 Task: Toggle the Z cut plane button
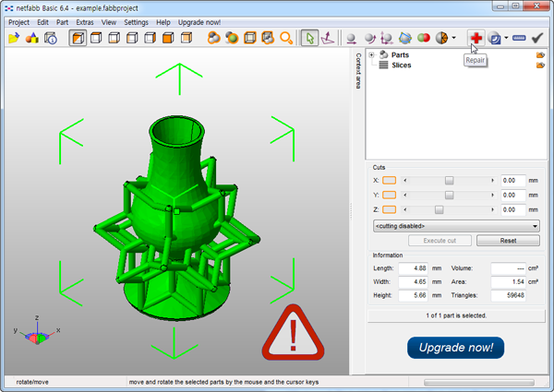point(389,209)
